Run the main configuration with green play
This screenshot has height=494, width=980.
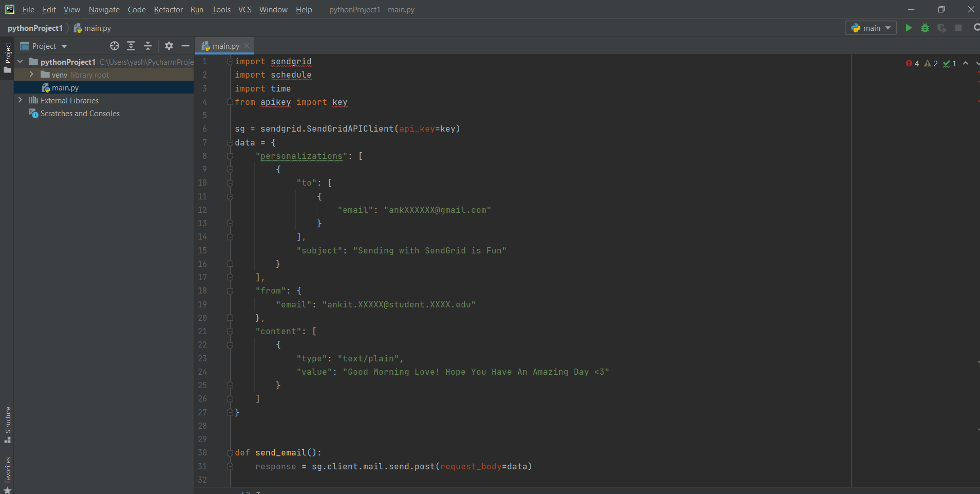coord(909,28)
